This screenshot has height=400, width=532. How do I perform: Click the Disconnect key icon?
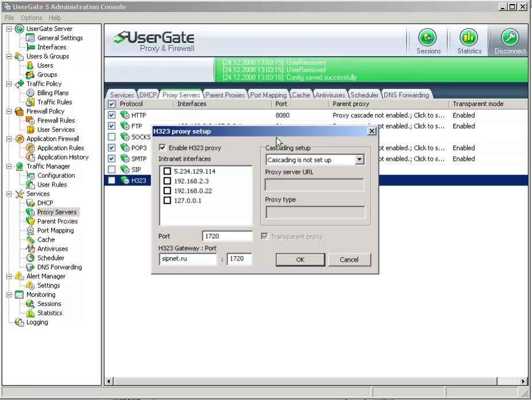(510, 38)
